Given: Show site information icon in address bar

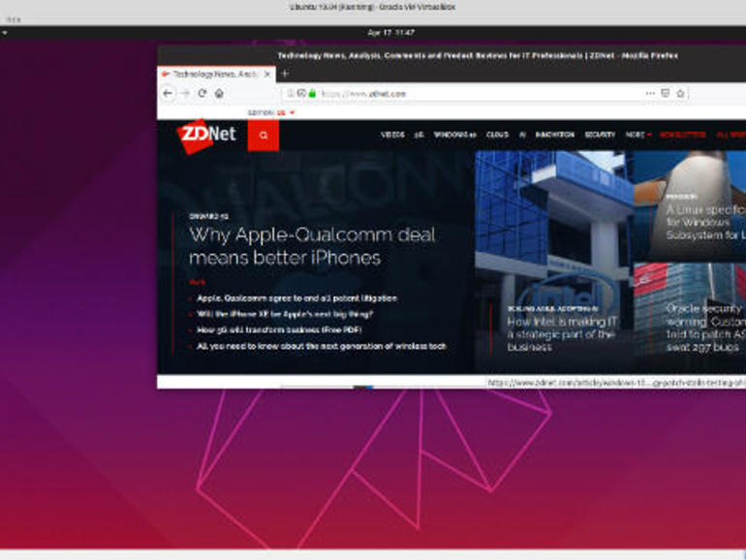Looking at the screenshot, I should click(x=291, y=93).
